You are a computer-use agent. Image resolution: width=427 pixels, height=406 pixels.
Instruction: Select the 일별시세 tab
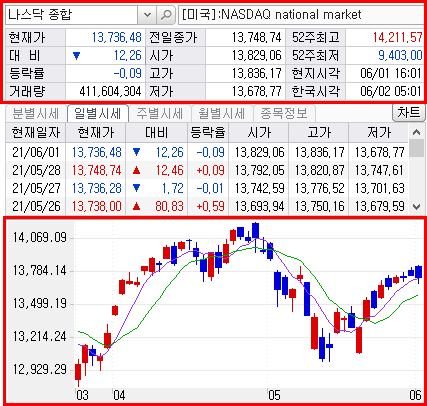point(98,114)
